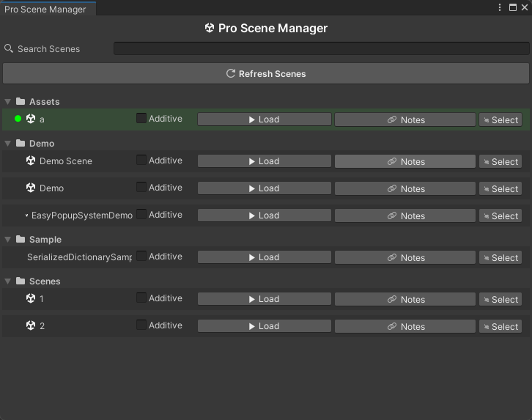Open Notes for EasyPopupSystemDemo
This screenshot has width=532, height=420.
[x=405, y=215]
